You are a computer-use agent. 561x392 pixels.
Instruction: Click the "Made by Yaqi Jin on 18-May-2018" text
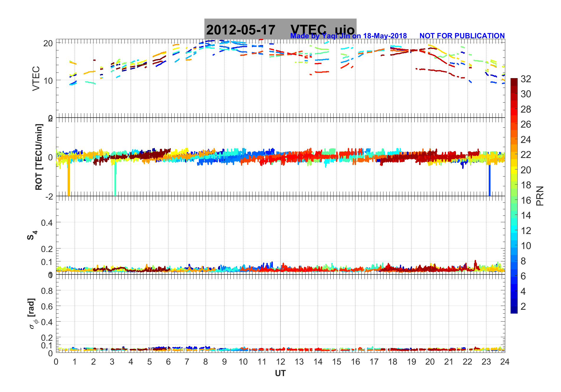(348, 36)
